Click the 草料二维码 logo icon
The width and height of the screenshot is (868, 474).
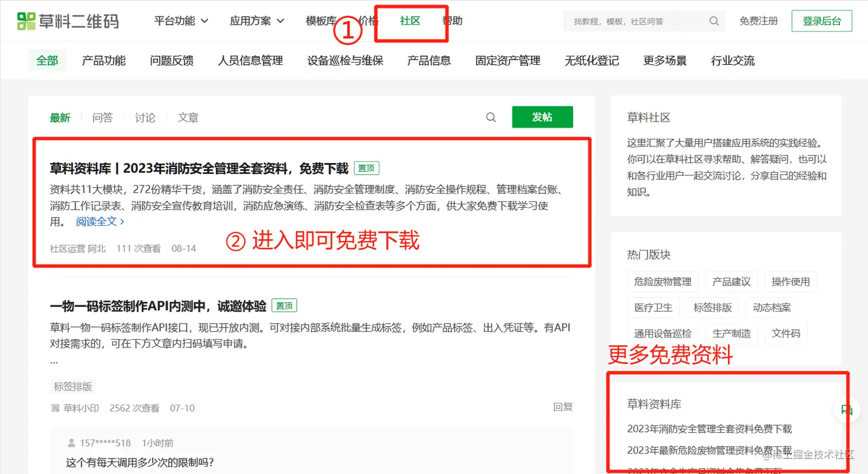(26, 21)
